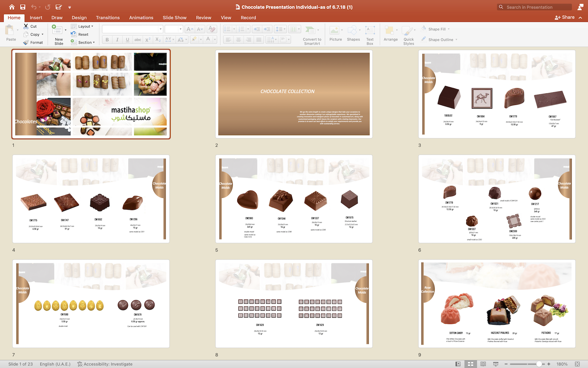Click Accessibility: Investigate in the status bar

105,364
